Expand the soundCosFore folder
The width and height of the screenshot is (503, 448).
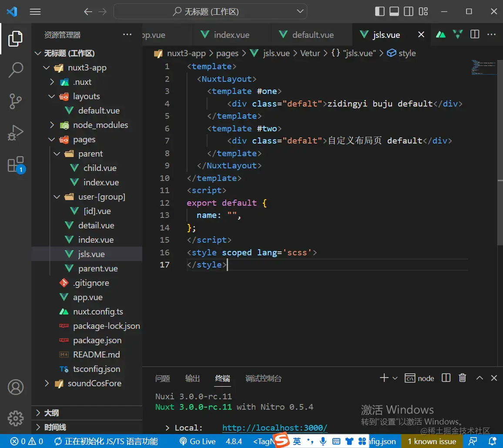click(47, 383)
